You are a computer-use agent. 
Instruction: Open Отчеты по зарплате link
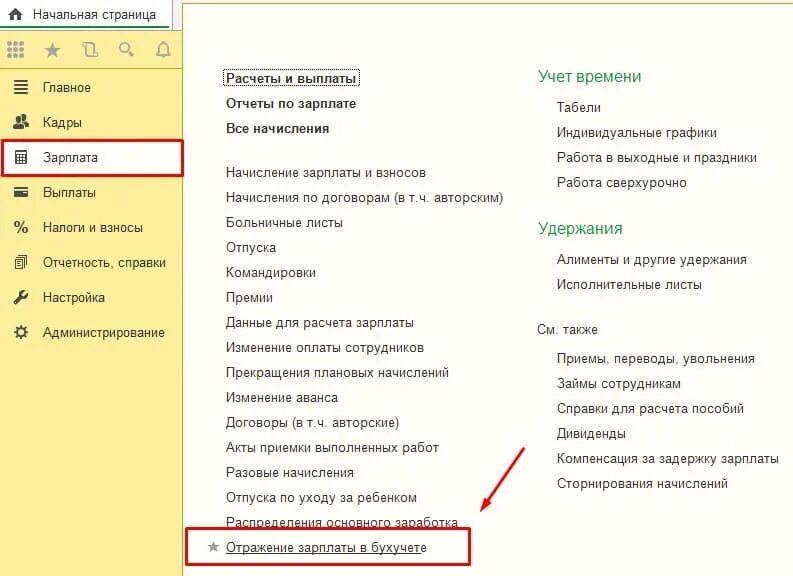(291, 103)
